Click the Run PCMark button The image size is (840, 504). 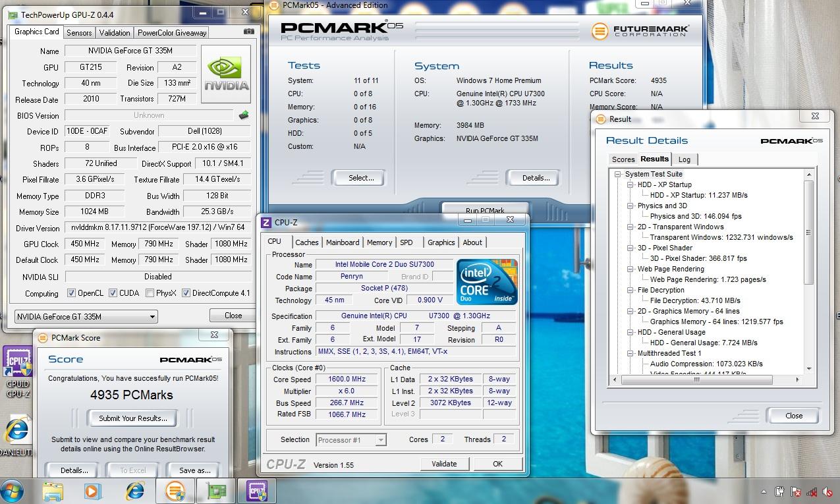coord(484,210)
